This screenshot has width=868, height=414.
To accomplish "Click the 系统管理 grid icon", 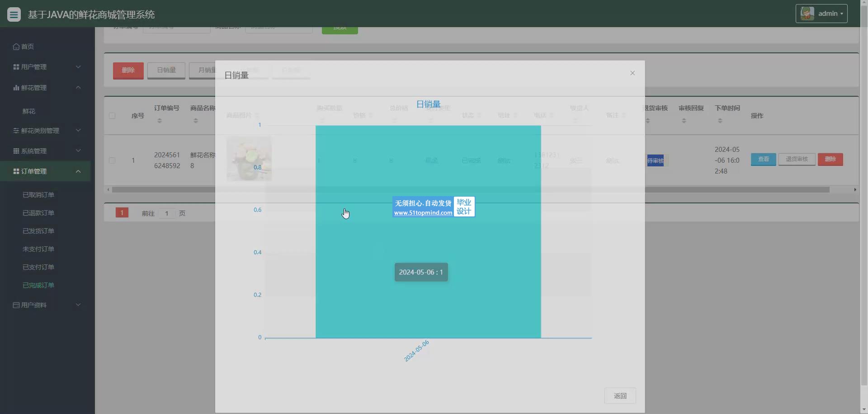I will [x=16, y=151].
